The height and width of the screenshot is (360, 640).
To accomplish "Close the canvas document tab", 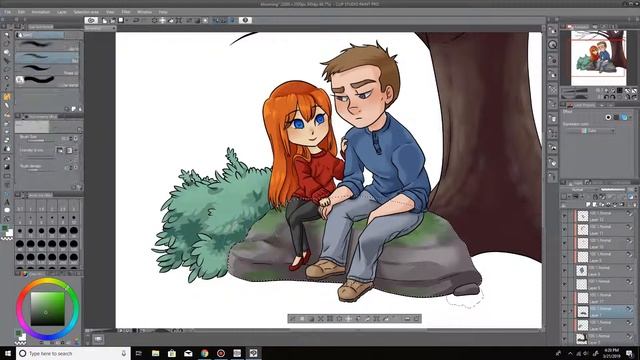I will point(113,28).
